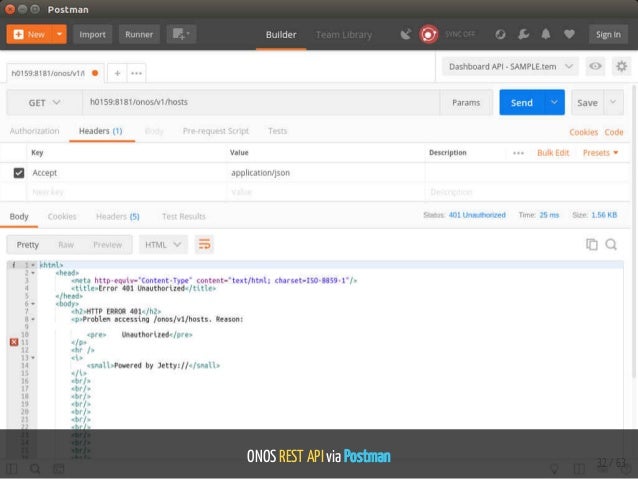Open the response Headers (5) tab
Screen dimensions: 638x479
[x=118, y=217]
